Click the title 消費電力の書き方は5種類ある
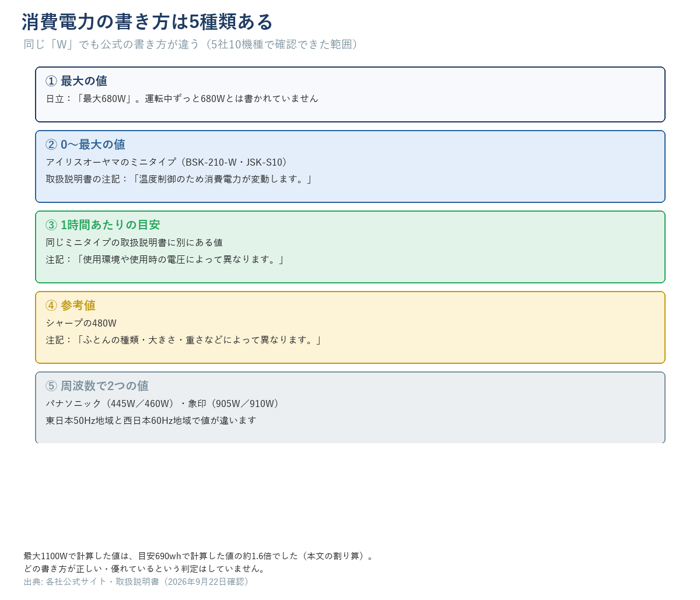Screen dimensions: 700x600 click(147, 22)
